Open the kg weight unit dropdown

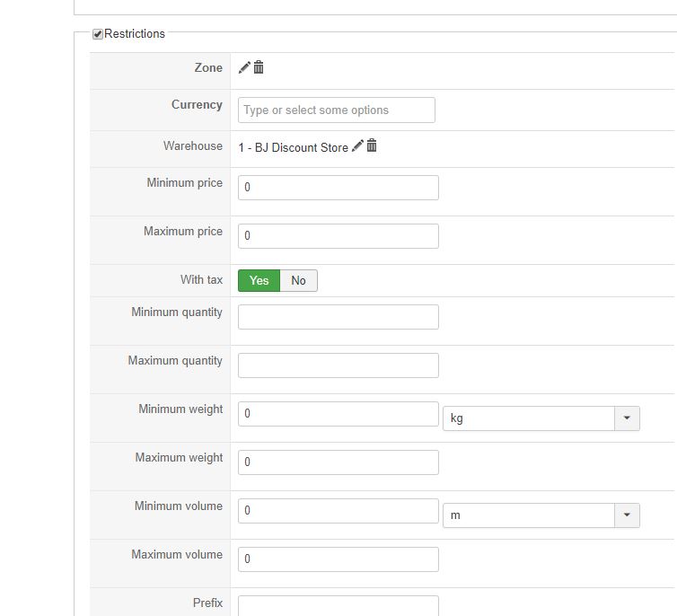click(541, 418)
